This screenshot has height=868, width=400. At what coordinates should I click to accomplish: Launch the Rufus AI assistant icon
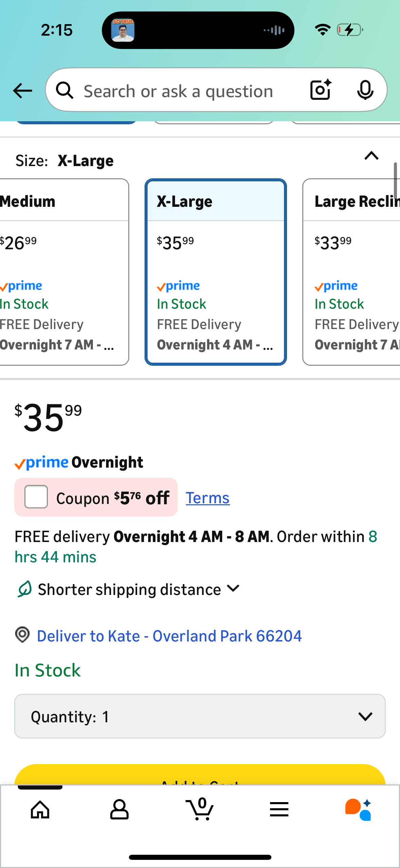click(358, 810)
